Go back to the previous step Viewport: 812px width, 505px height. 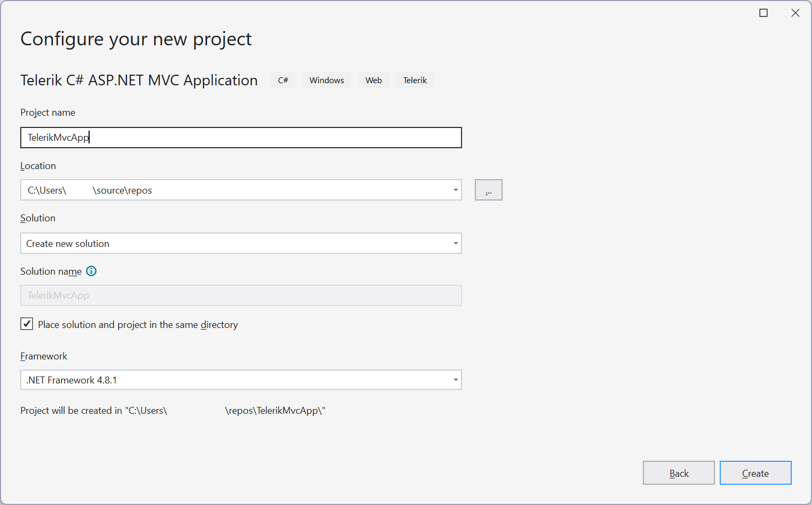tap(679, 472)
